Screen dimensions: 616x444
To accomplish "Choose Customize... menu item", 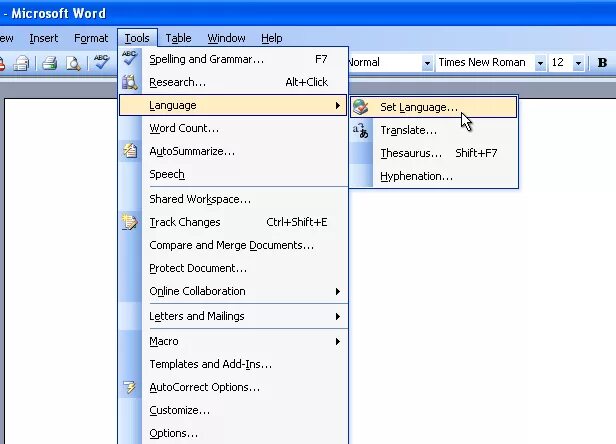I will tap(233, 410).
